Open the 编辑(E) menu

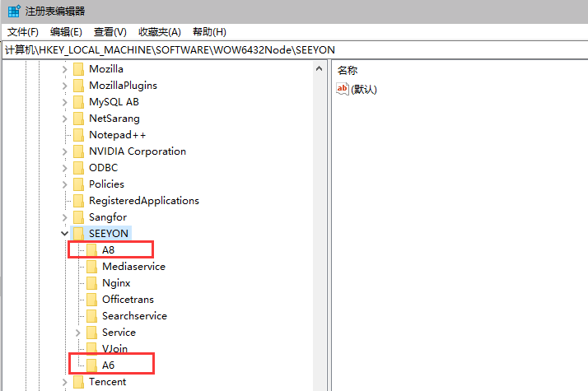(66, 32)
